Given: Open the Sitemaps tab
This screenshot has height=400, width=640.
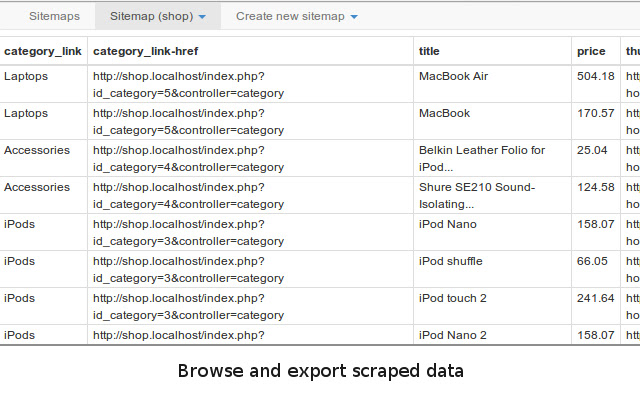Looking at the screenshot, I should pos(54,17).
